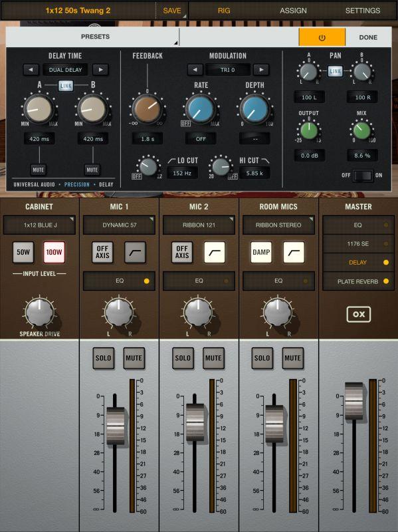The image size is (398, 532).
Task: Solo the Mic 1 channel
Action: pos(103,358)
